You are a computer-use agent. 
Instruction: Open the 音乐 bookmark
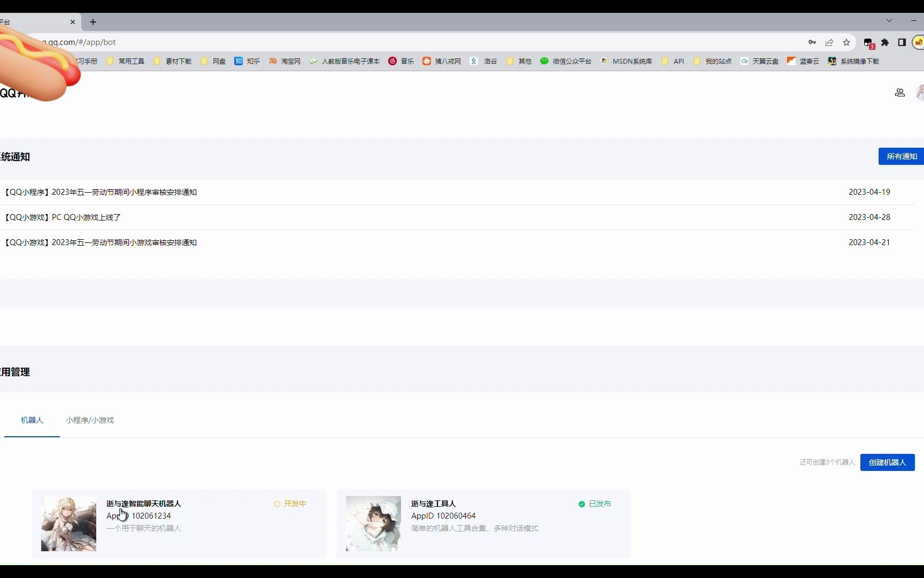click(401, 62)
